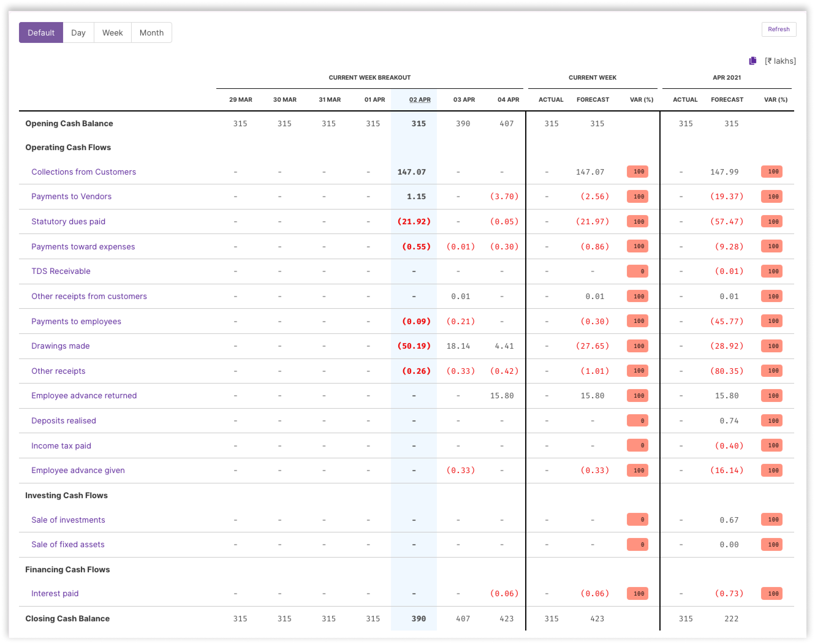Click current week variance badge for Collections

(x=638, y=172)
